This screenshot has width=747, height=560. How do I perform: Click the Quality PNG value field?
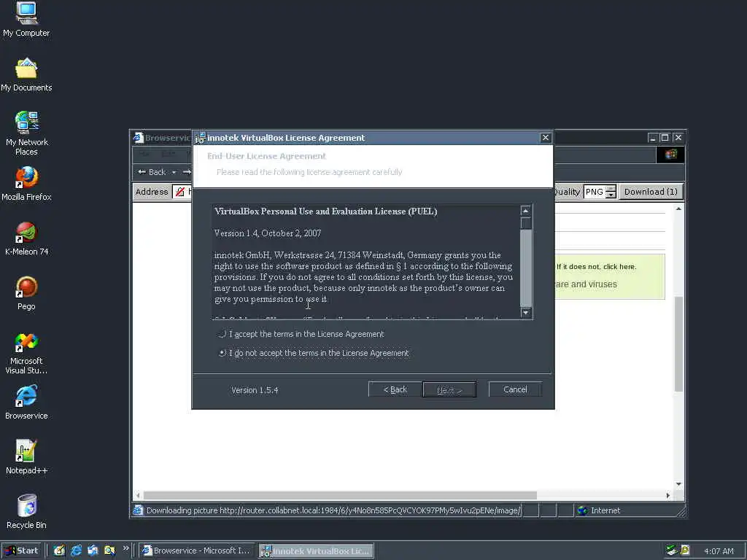pyautogui.click(x=595, y=192)
